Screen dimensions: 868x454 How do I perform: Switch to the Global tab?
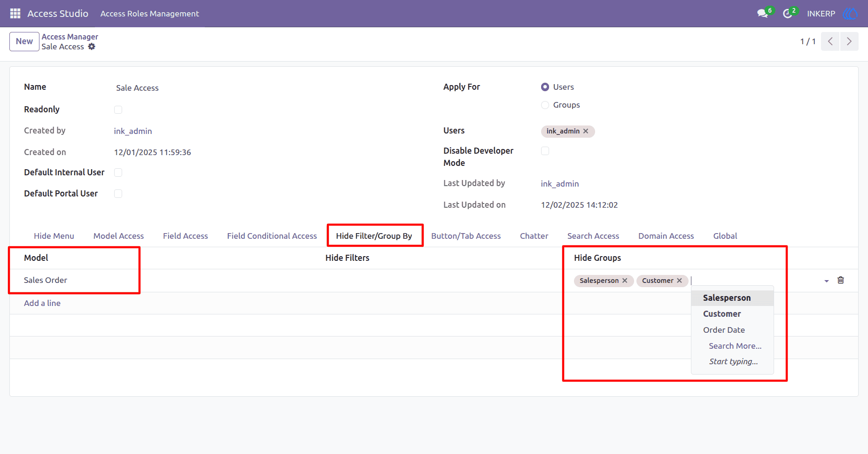[x=725, y=236]
